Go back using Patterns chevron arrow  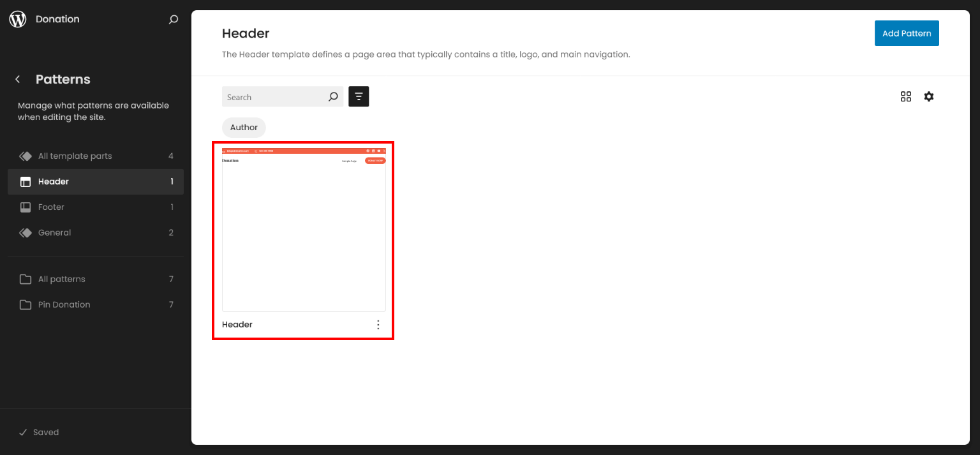click(18, 79)
